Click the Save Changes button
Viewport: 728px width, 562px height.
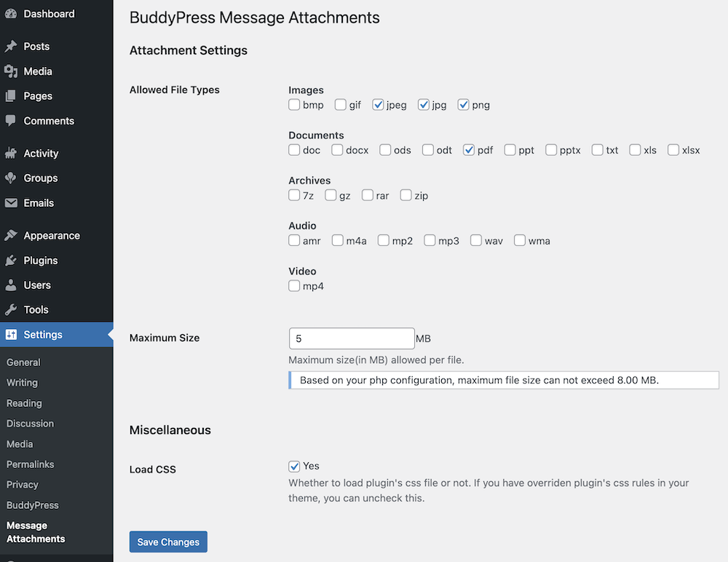pyautogui.click(x=168, y=542)
